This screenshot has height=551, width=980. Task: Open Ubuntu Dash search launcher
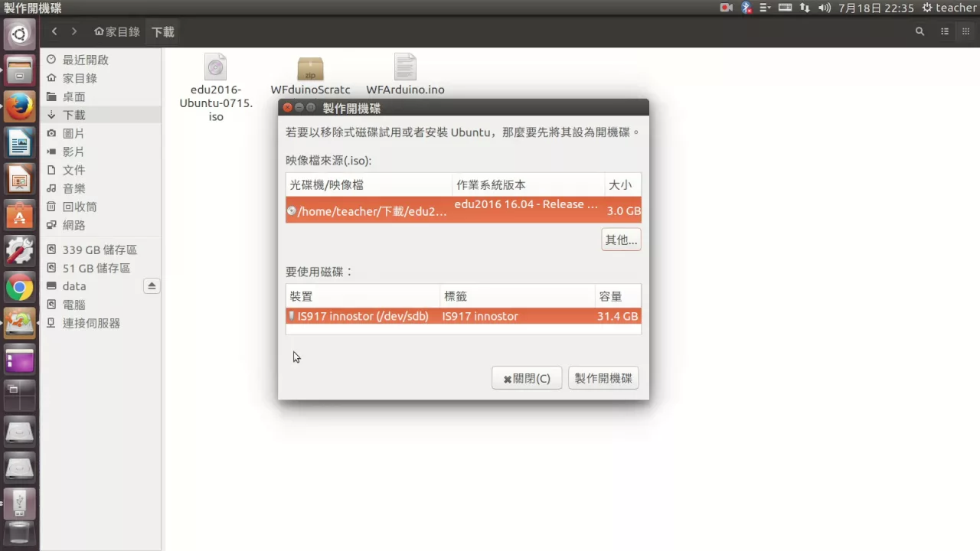[19, 34]
